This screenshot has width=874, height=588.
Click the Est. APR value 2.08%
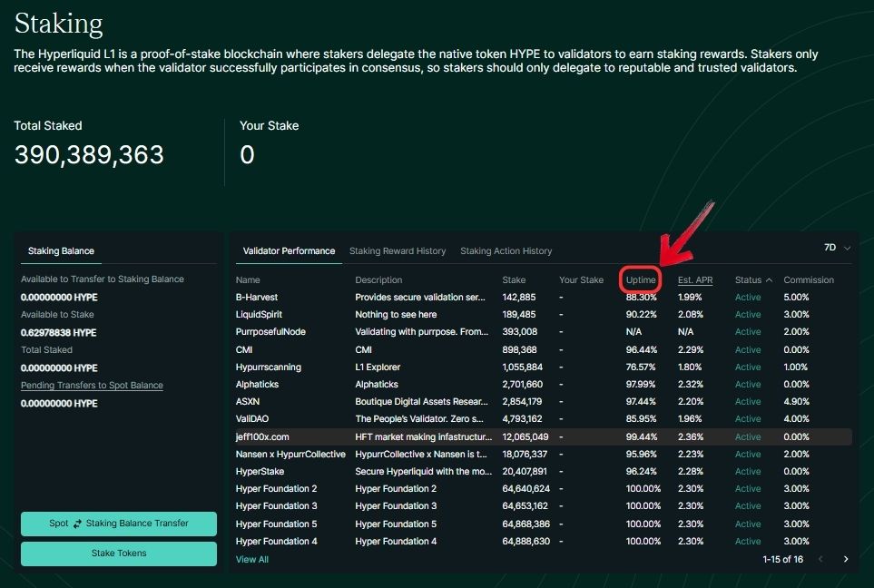[691, 314]
